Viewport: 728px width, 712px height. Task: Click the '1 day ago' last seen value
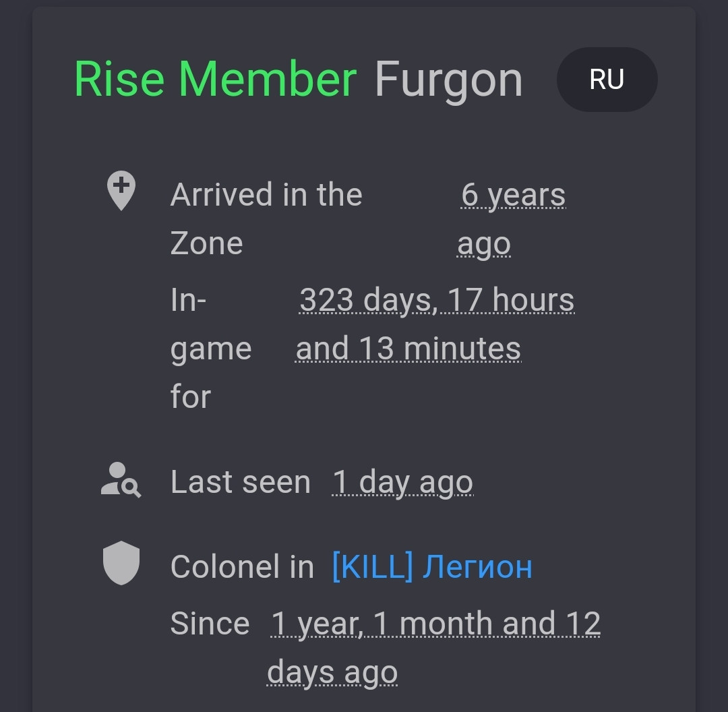point(403,483)
